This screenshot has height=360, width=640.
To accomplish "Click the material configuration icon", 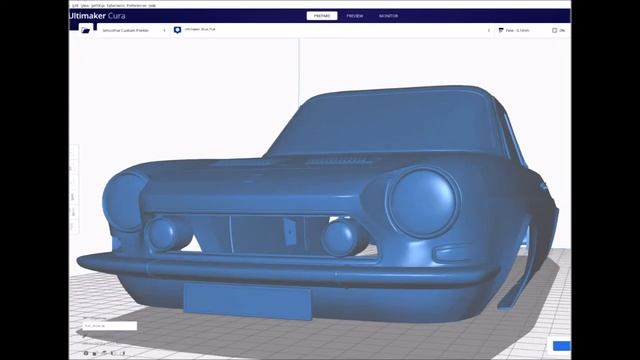I will click(177, 30).
